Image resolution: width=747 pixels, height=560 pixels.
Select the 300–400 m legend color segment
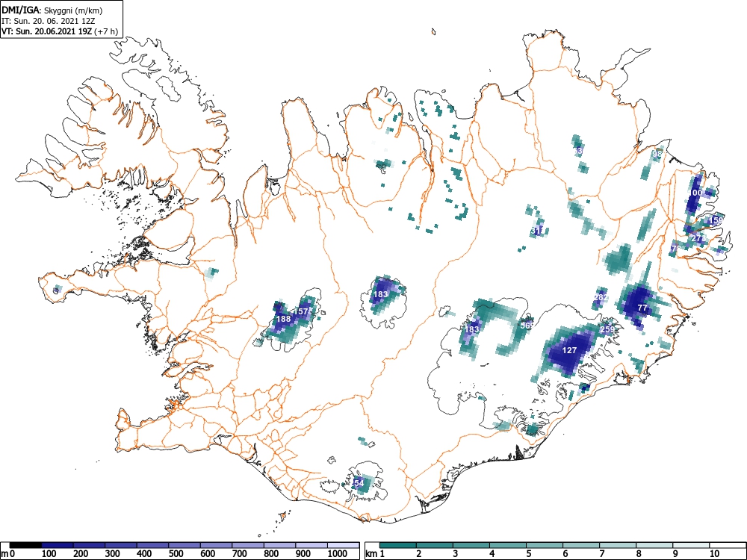[x=120, y=545]
